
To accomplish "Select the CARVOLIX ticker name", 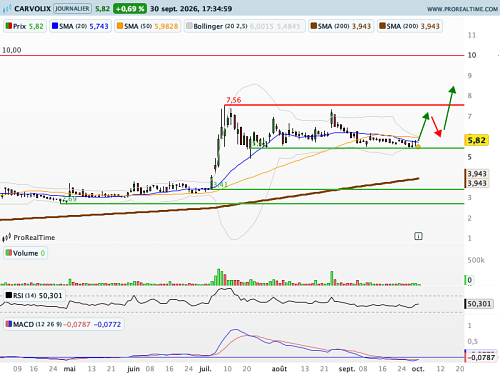I will pyautogui.click(x=32, y=9).
